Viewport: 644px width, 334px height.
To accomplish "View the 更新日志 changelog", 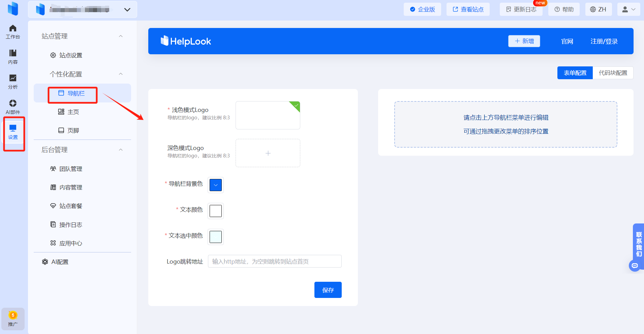I will 521,9.
